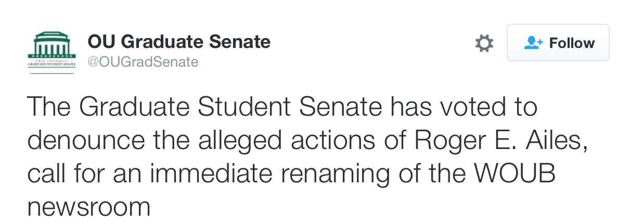Click the @OUGradSenate handle
The width and height of the screenshot is (644, 224).
point(143,62)
